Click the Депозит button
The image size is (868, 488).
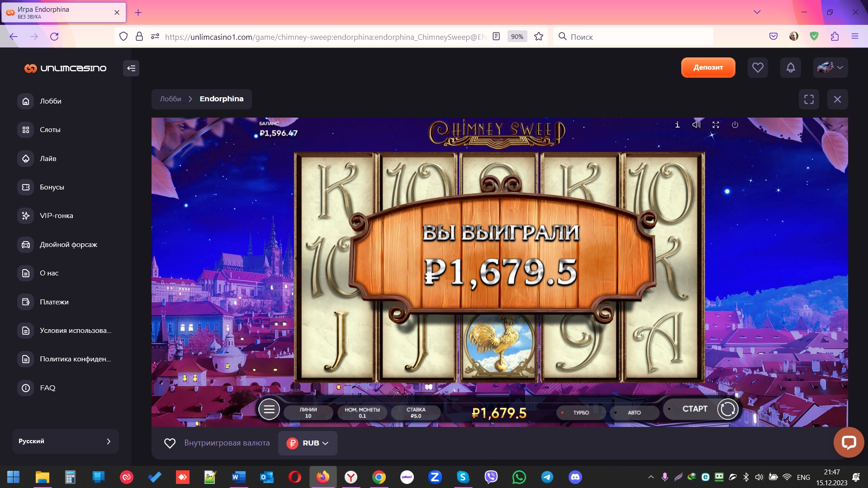pos(708,68)
